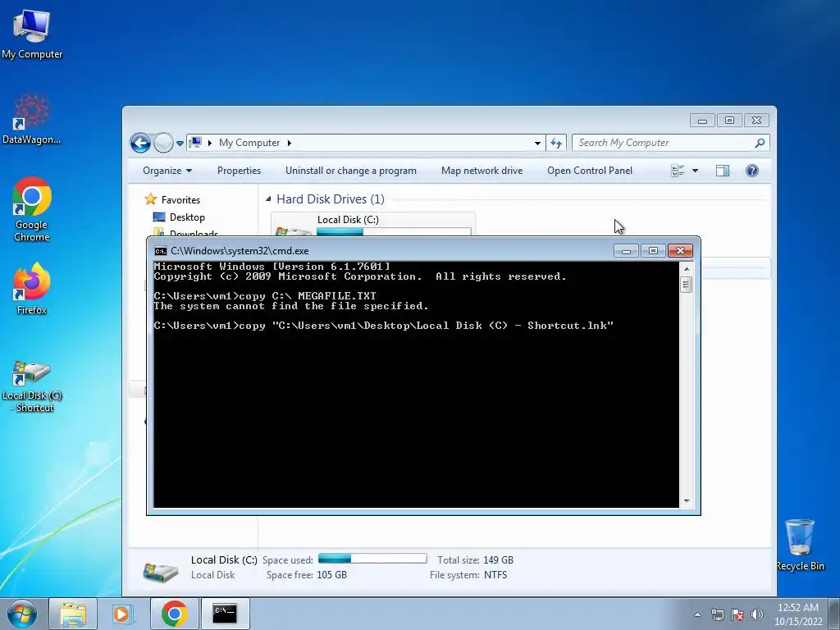Maximize the My Computer window
Screen dimensions: 840x630
729,121
